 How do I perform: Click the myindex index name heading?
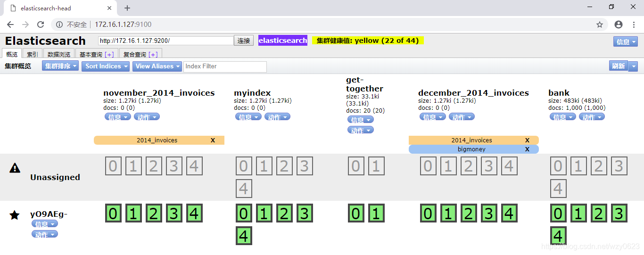[x=252, y=93]
